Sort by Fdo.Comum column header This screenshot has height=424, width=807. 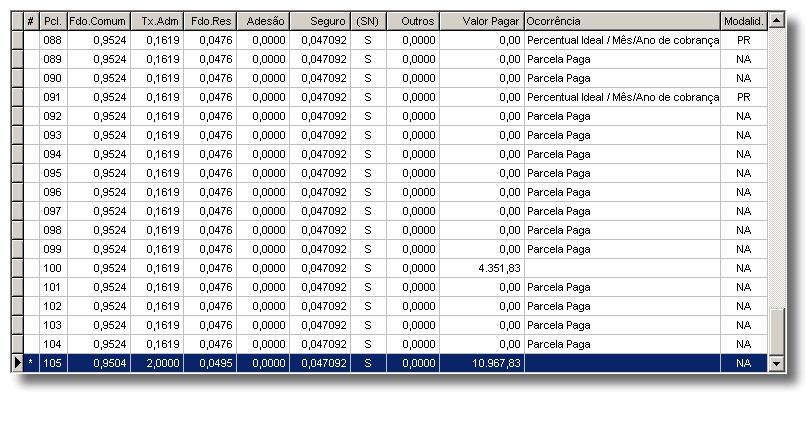pos(98,21)
